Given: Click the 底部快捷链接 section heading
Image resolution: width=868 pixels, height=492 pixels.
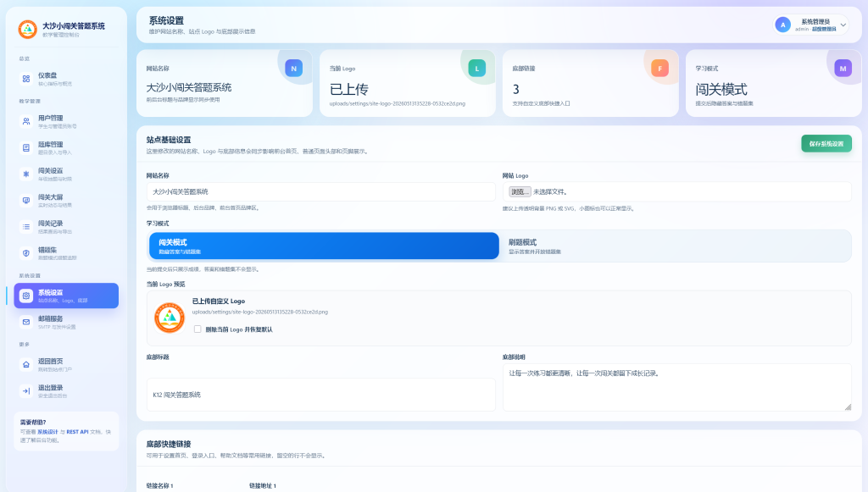Looking at the screenshot, I should (169, 444).
